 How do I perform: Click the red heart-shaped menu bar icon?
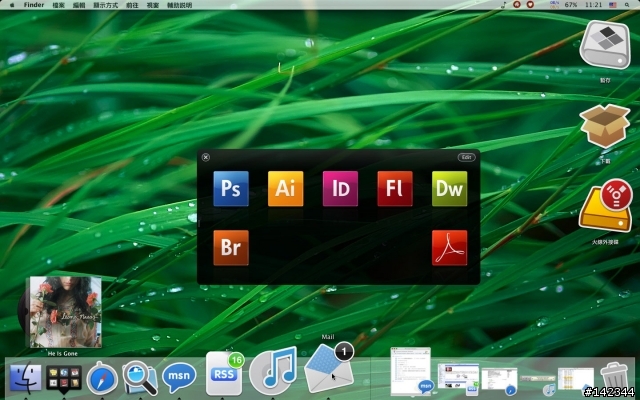click(530, 4)
